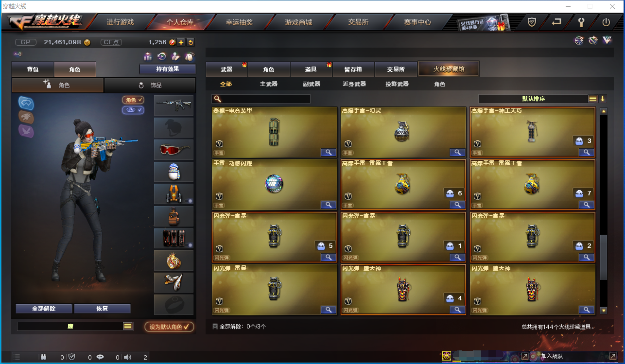Click the red sunglasses equipment slot

[174, 150]
